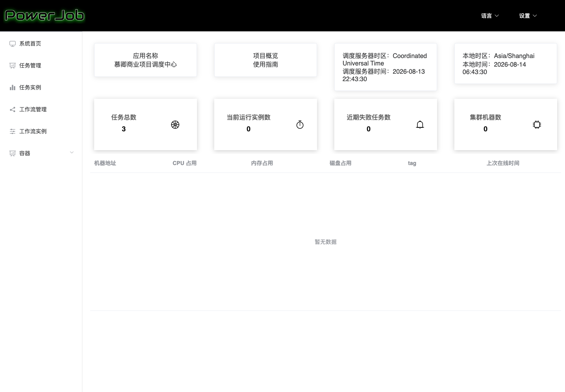Screen dimensions: 565x392
Task: Click the 任务总数 value 3
Action: click(x=124, y=129)
